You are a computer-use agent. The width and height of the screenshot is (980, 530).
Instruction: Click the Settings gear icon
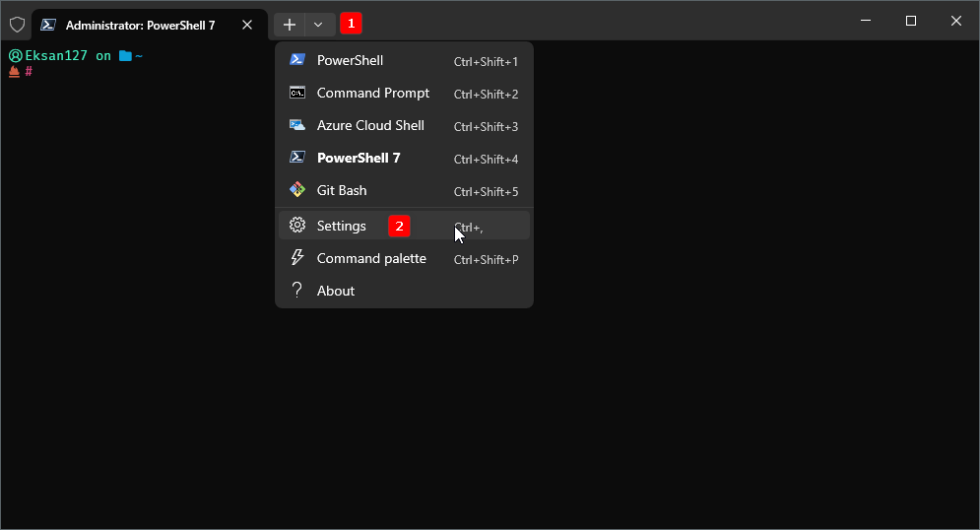[x=296, y=226]
